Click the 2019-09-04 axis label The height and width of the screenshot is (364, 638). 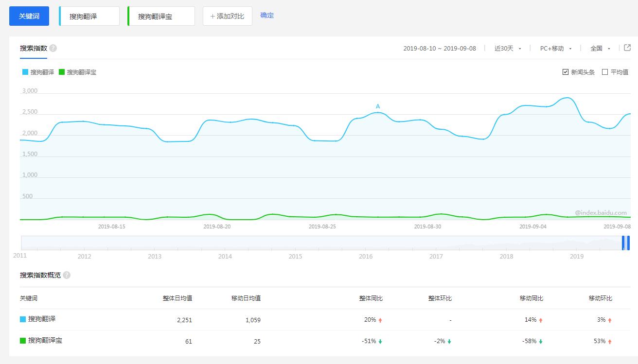click(533, 226)
